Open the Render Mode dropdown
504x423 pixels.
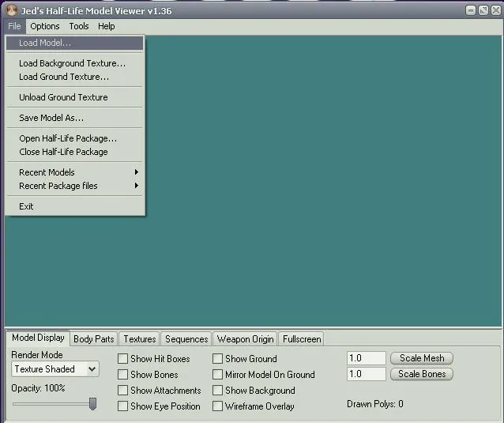tap(55, 369)
